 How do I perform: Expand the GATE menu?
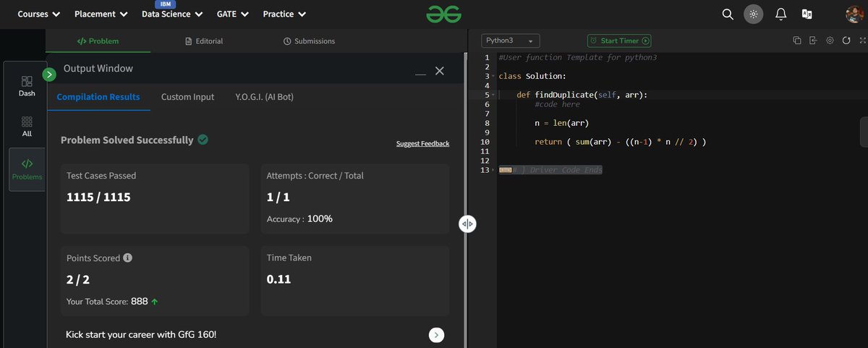[x=233, y=14]
